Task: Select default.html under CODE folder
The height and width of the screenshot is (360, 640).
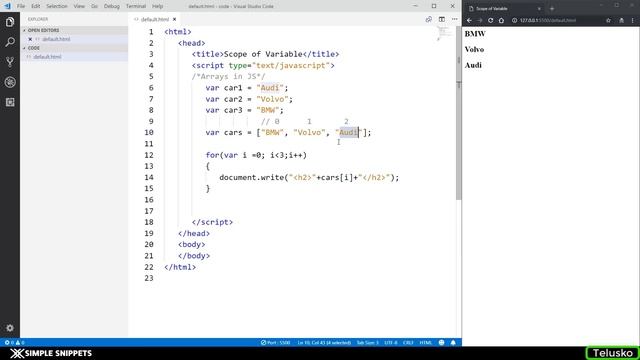Action: 74,57
